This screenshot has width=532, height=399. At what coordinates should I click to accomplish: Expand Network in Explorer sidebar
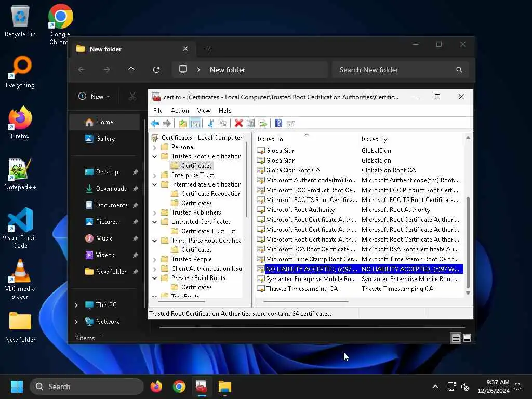pyautogui.click(x=76, y=322)
